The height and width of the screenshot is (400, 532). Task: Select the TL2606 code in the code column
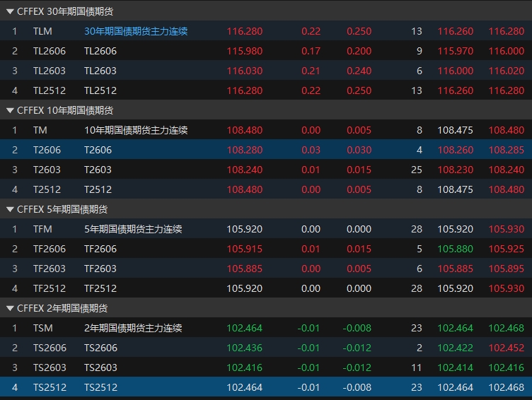(50, 51)
